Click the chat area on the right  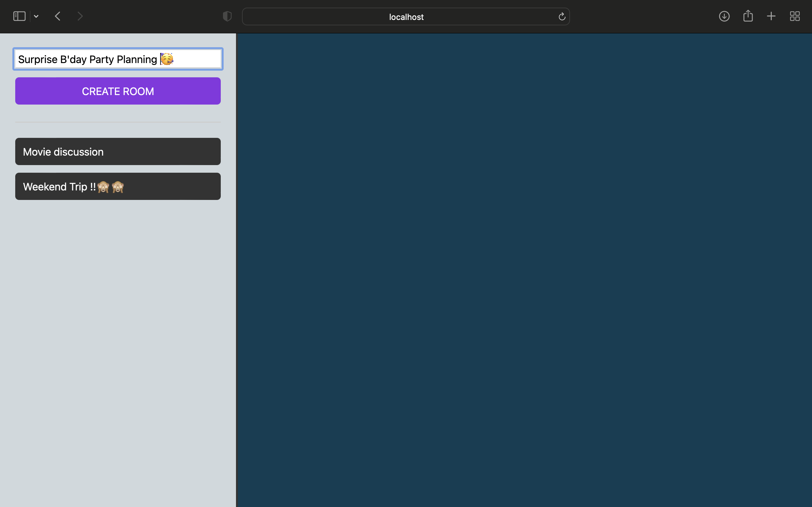point(523,268)
